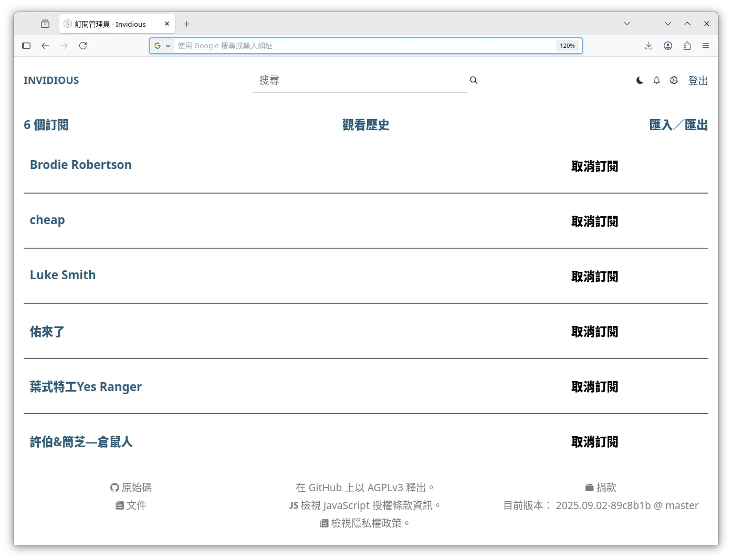Reload the page in the browser toolbar

click(83, 46)
